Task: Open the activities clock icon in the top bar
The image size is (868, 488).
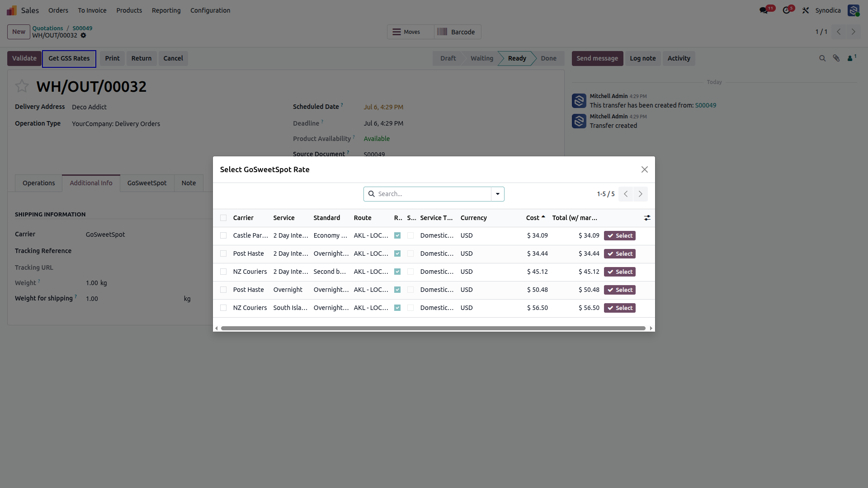Action: 787,10
